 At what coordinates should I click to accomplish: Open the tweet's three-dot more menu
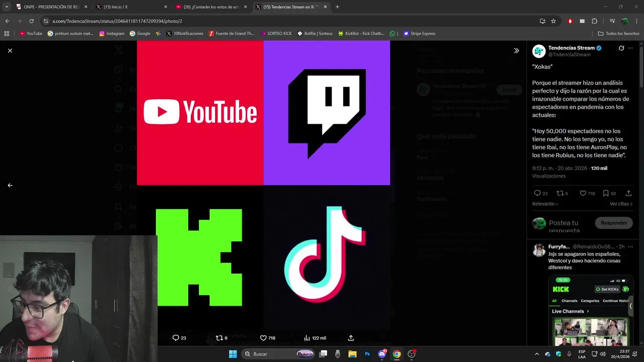click(x=630, y=48)
